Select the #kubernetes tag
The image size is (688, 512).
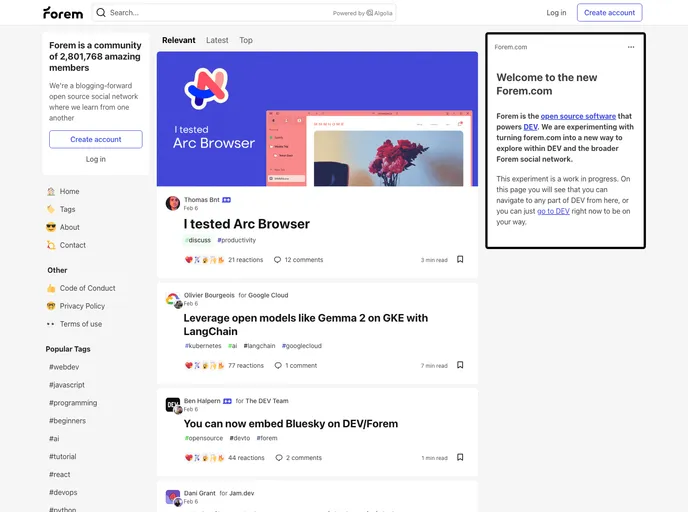tap(203, 346)
